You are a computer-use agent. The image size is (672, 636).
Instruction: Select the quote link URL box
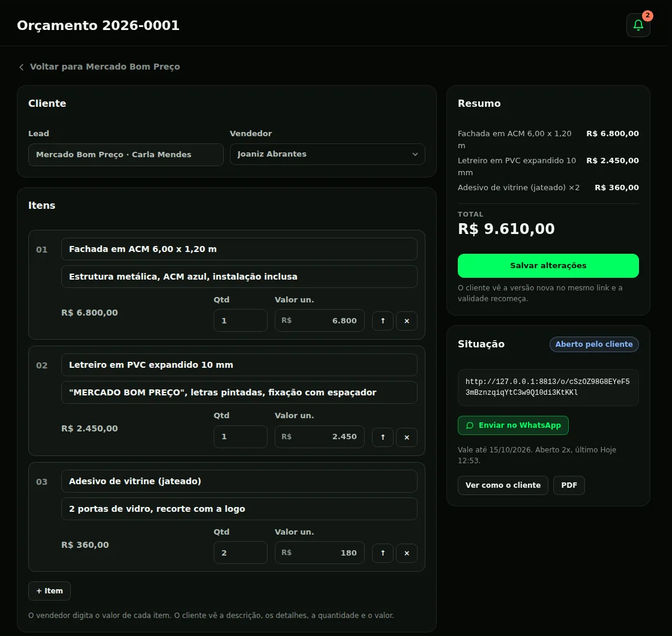548,388
